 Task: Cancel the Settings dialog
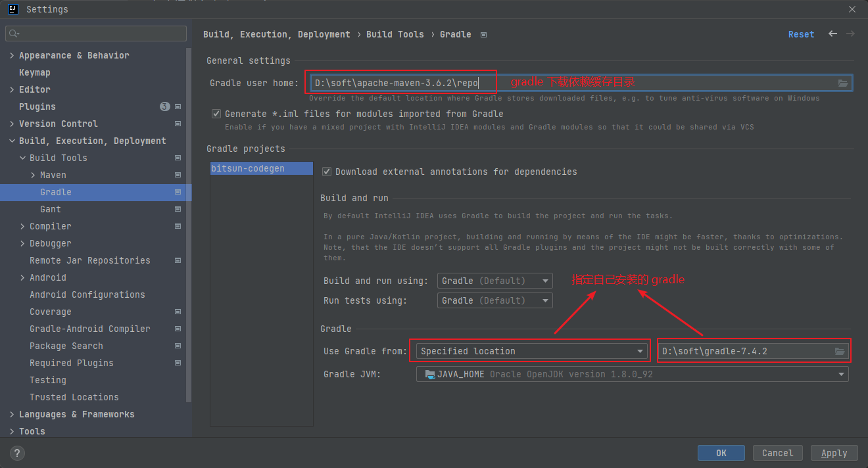(x=778, y=453)
